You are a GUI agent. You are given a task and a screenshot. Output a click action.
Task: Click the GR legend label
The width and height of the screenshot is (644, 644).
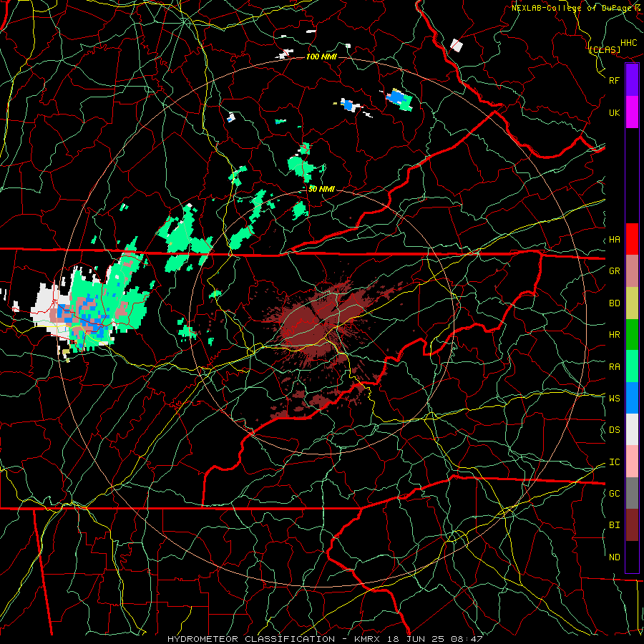point(614,271)
